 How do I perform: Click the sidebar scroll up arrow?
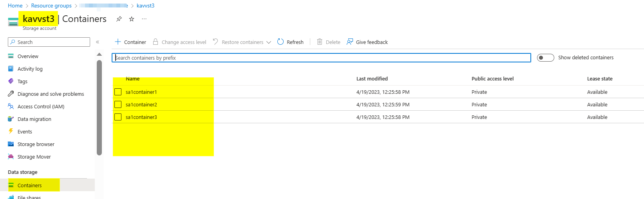[99, 54]
